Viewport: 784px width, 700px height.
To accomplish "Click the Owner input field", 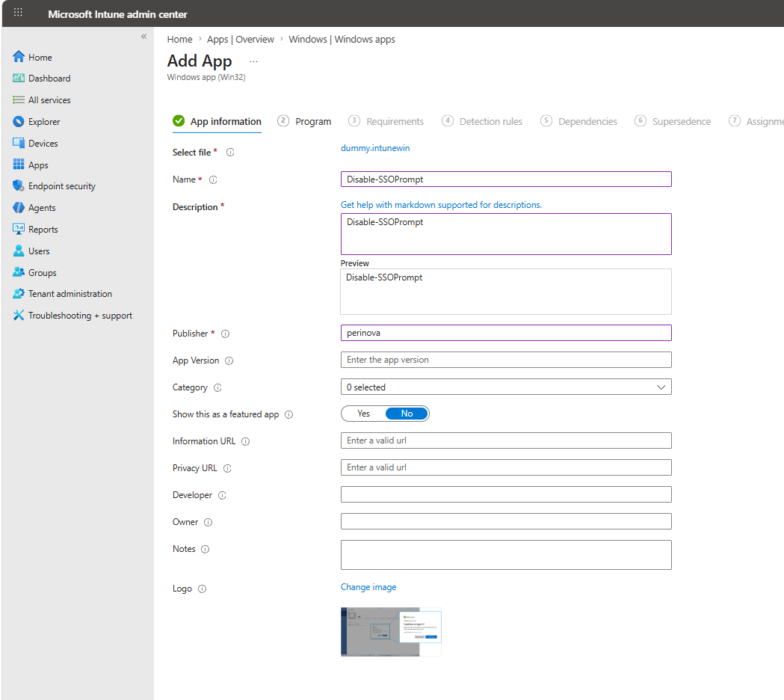I will [506, 521].
